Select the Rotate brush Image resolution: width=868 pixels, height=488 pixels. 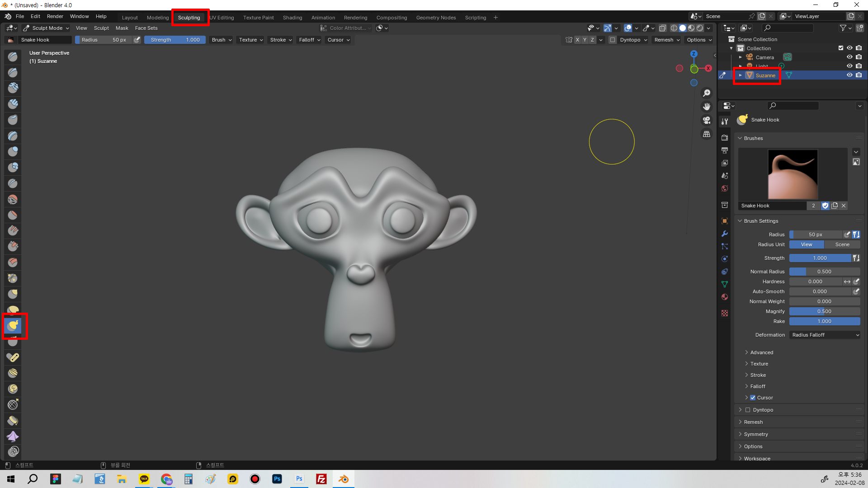coord(13,389)
